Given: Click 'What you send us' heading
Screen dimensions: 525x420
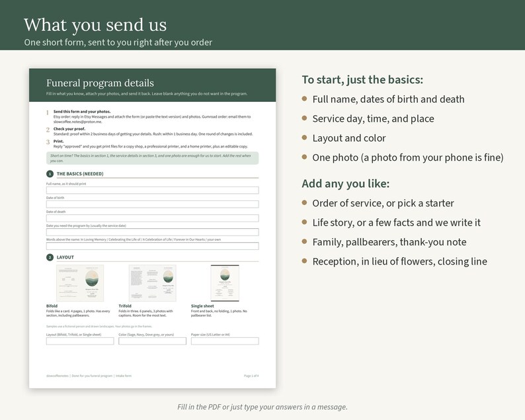Looking at the screenshot, I should pyautogui.click(x=95, y=24).
